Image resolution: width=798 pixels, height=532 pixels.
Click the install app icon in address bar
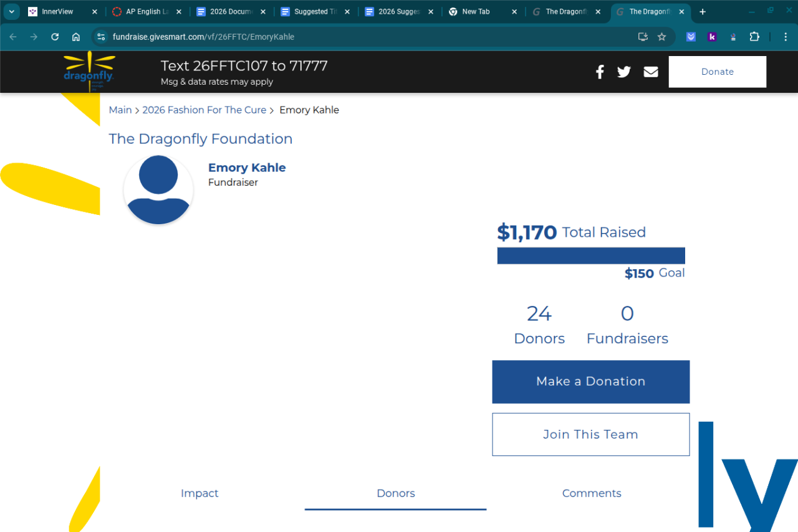coord(643,37)
